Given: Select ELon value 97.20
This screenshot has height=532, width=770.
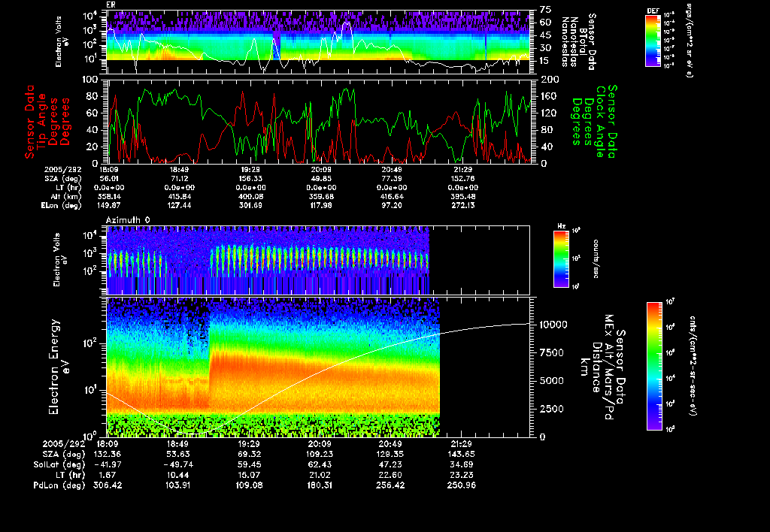Looking at the screenshot, I should pyautogui.click(x=392, y=206).
